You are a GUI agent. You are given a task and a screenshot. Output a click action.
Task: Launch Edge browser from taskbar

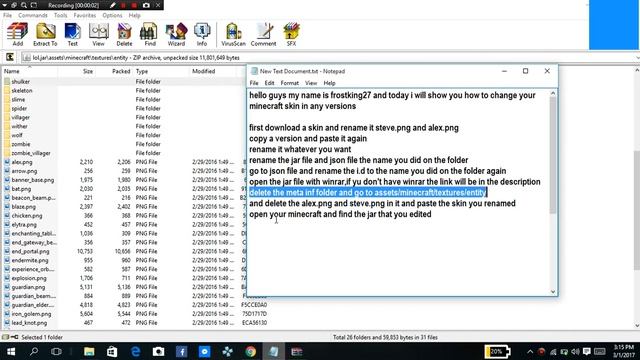click(136, 351)
